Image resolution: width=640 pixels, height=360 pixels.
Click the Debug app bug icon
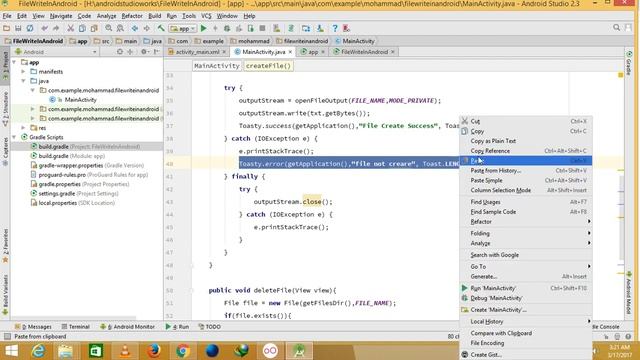227,29
